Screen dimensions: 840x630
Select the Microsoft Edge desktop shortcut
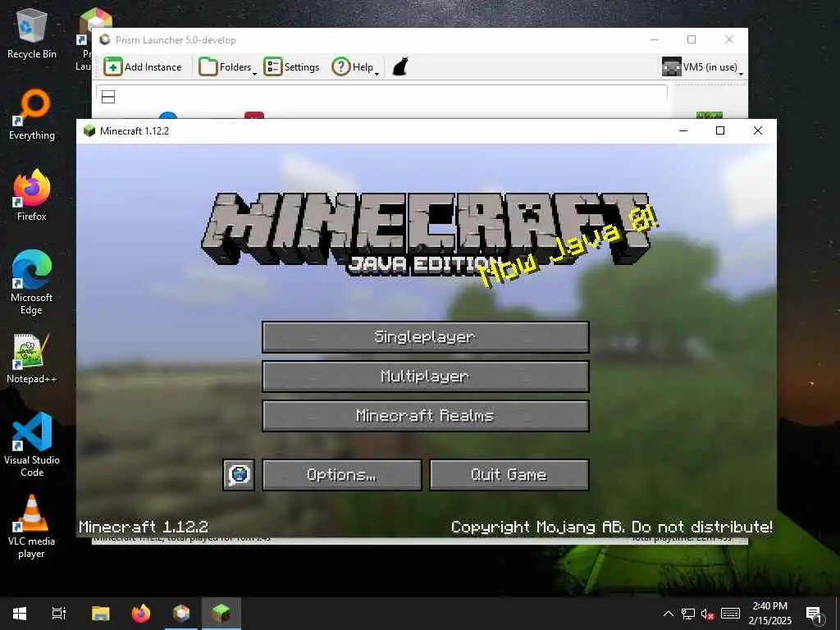[x=32, y=282]
